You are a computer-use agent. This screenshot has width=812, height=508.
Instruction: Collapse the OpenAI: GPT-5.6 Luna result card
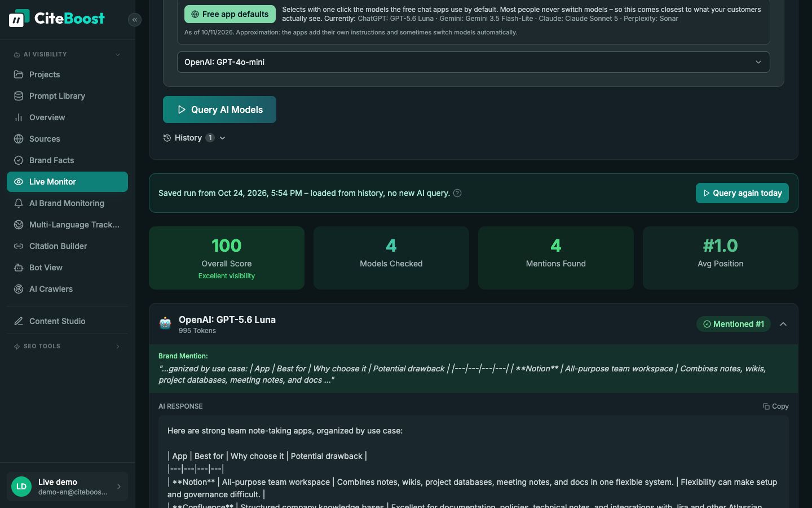click(783, 324)
